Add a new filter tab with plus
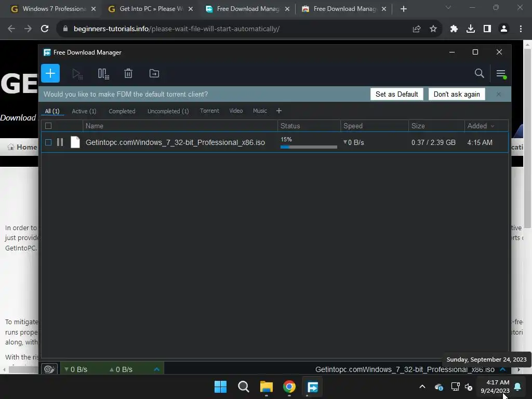The image size is (532, 399). pos(279,111)
